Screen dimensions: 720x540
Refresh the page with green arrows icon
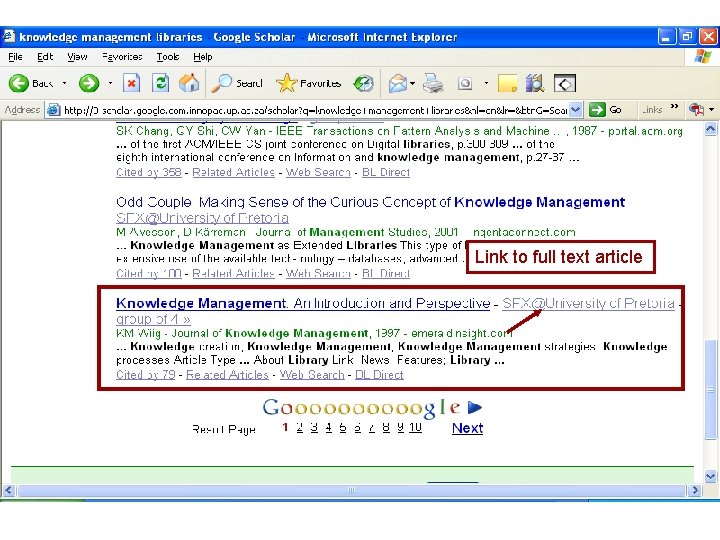pyautogui.click(x=160, y=83)
